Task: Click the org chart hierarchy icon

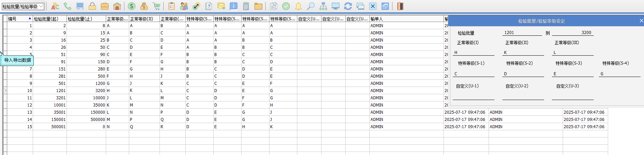Action: point(323,6)
